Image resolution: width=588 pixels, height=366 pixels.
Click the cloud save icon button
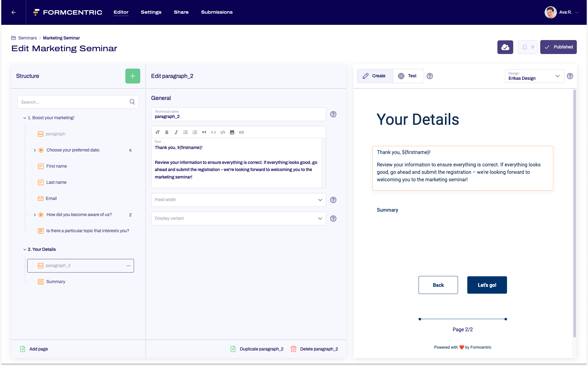(505, 47)
